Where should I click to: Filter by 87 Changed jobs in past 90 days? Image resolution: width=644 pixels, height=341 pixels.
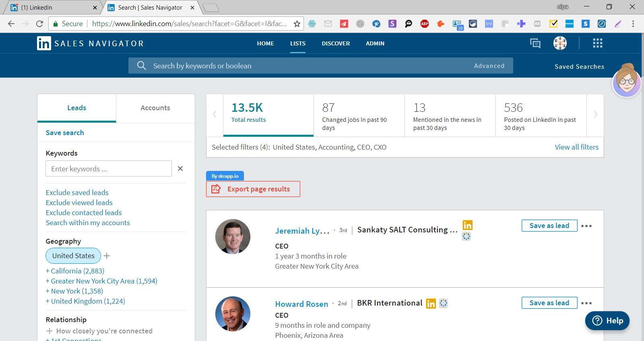pos(359,115)
